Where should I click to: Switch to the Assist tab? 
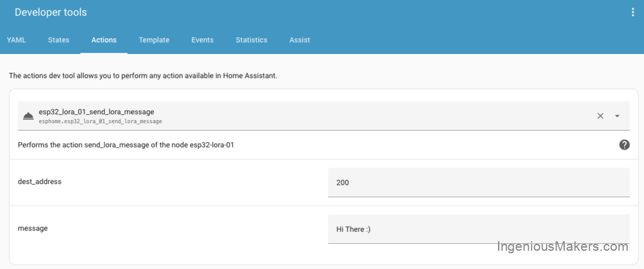(299, 40)
